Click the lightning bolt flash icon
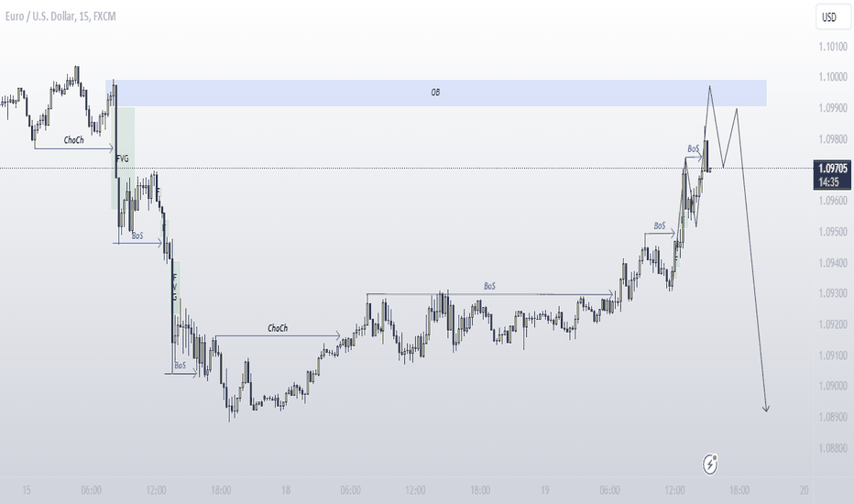Screen dimensions: 854x504 click(x=709, y=465)
